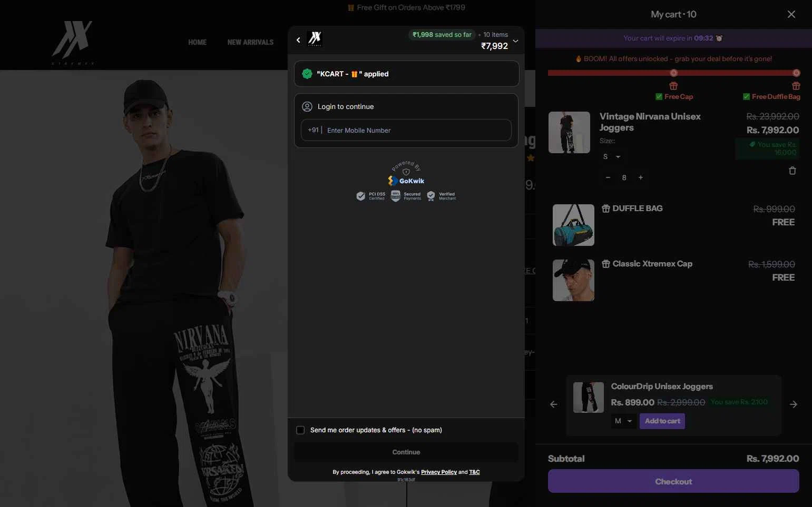The width and height of the screenshot is (812, 507).
Task: Focus the Enter Mobile Number field
Action: coord(406,130)
